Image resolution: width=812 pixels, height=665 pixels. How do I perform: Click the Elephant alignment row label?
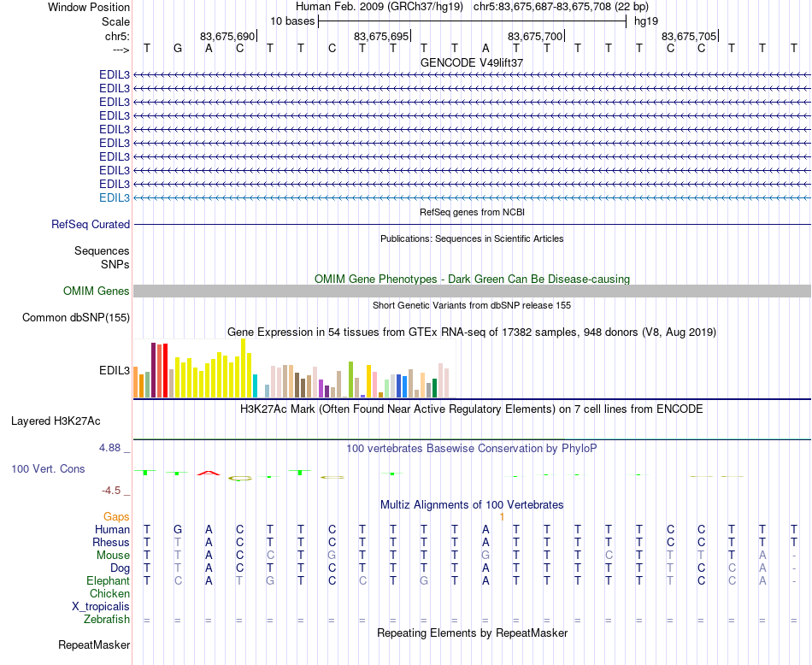109,581
